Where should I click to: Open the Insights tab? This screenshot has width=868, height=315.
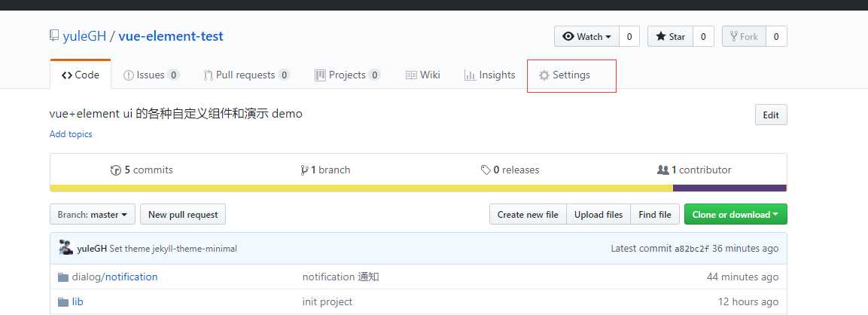pos(489,75)
